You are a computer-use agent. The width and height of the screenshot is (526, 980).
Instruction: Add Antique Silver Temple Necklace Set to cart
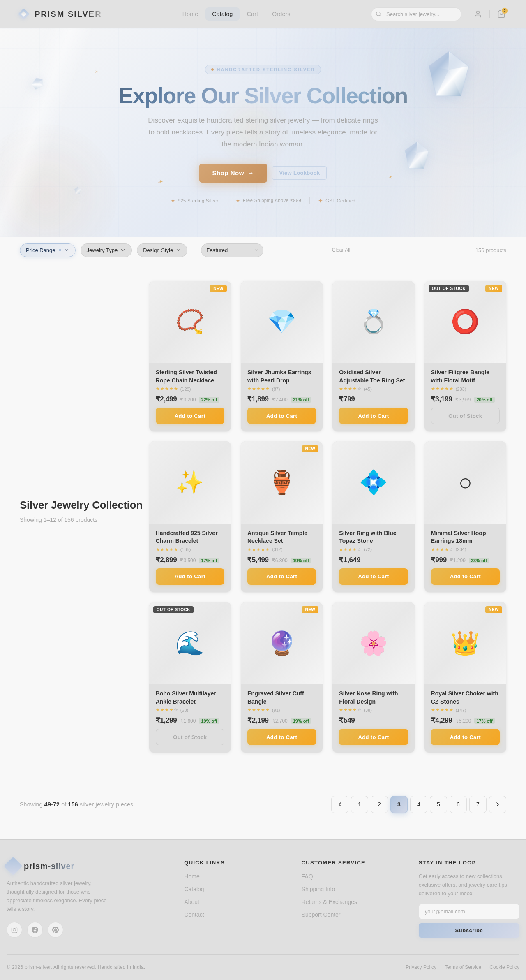(281, 577)
